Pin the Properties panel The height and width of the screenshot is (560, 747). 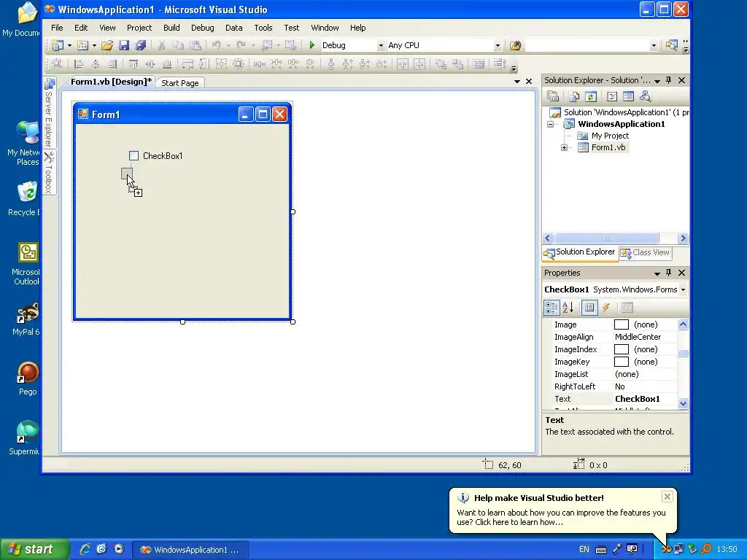[668, 273]
